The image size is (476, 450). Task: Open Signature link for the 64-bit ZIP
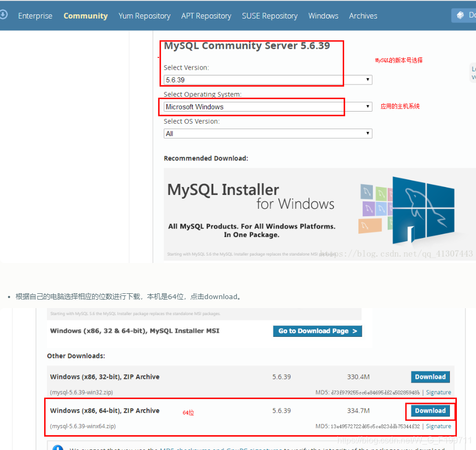tap(438, 426)
